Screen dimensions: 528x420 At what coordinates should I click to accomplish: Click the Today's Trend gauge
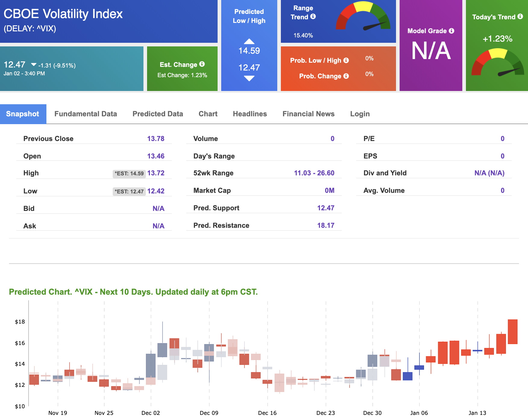click(498, 62)
